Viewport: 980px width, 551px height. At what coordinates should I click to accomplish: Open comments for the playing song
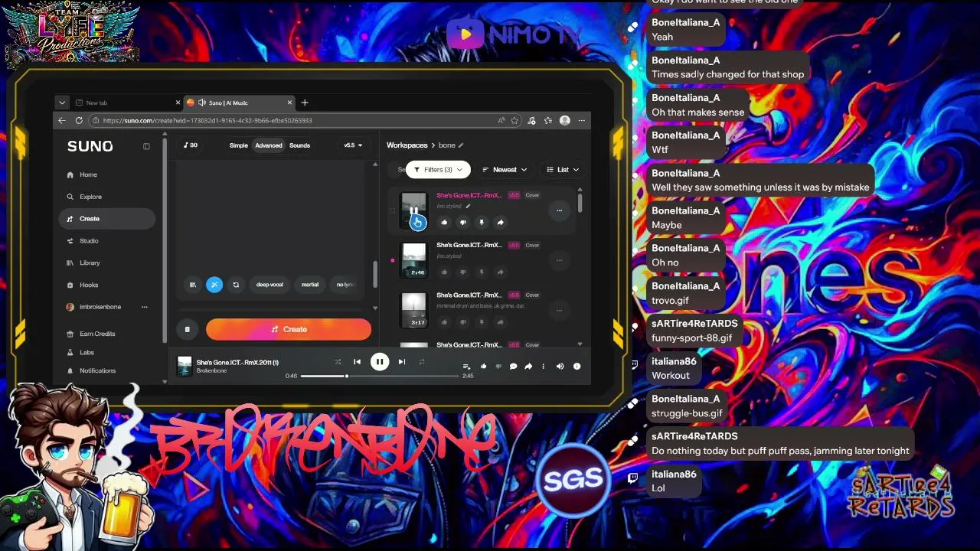point(513,367)
